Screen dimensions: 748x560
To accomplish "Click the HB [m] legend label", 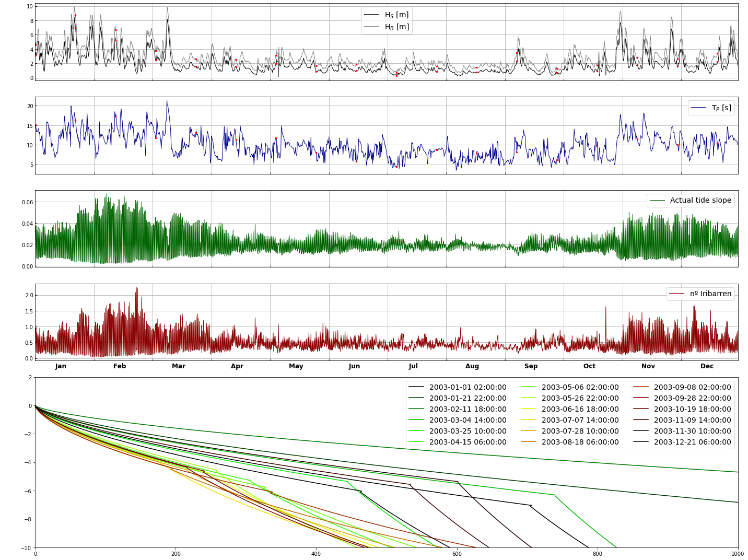I will tap(396, 27).
